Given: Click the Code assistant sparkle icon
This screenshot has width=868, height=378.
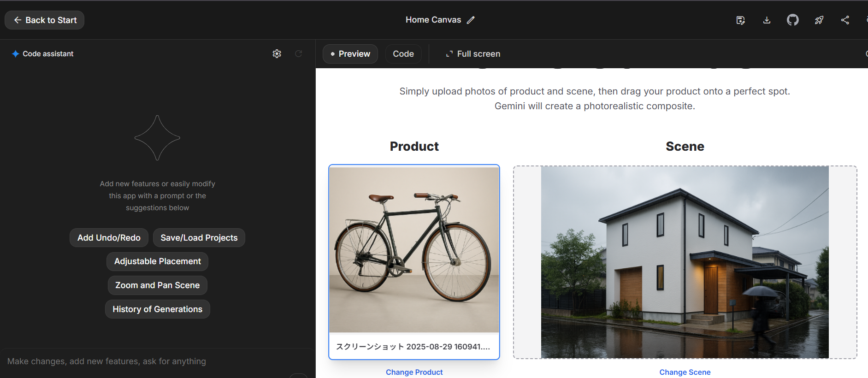Looking at the screenshot, I should (15, 53).
